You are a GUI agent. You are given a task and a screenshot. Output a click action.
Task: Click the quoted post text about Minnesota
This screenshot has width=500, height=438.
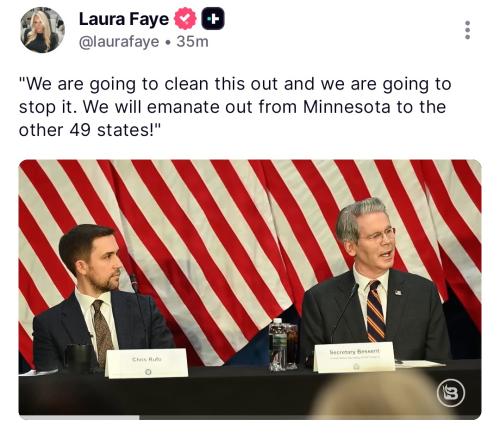pyautogui.click(x=235, y=107)
